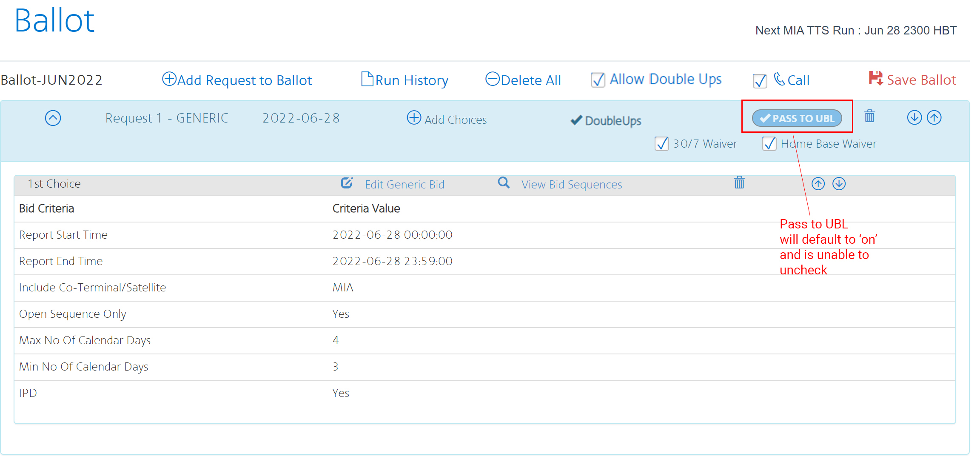The width and height of the screenshot is (980, 462).
Task: Click the Home Base Waiver label
Action: [829, 144]
